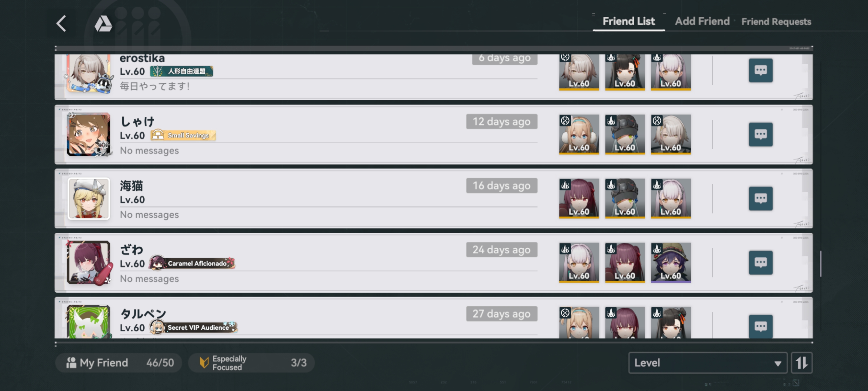This screenshot has height=391, width=868.
Task: Go back using the arrow icon
Action: point(62,24)
